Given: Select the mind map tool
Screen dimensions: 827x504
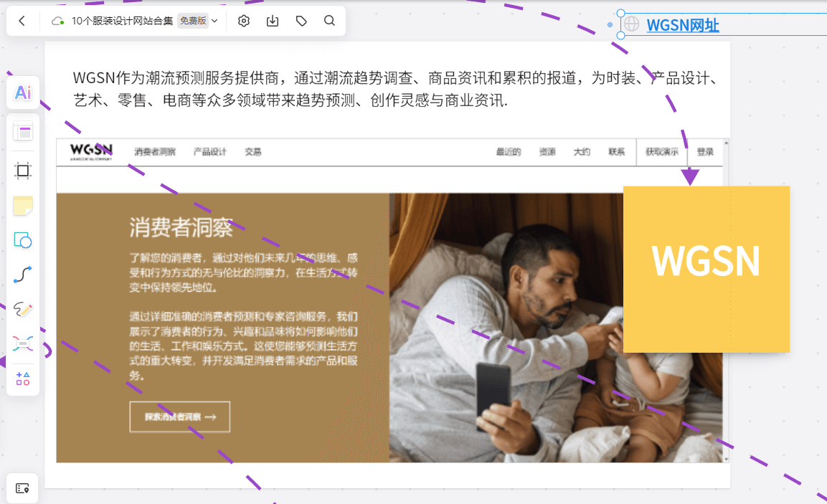Looking at the screenshot, I should [x=23, y=343].
